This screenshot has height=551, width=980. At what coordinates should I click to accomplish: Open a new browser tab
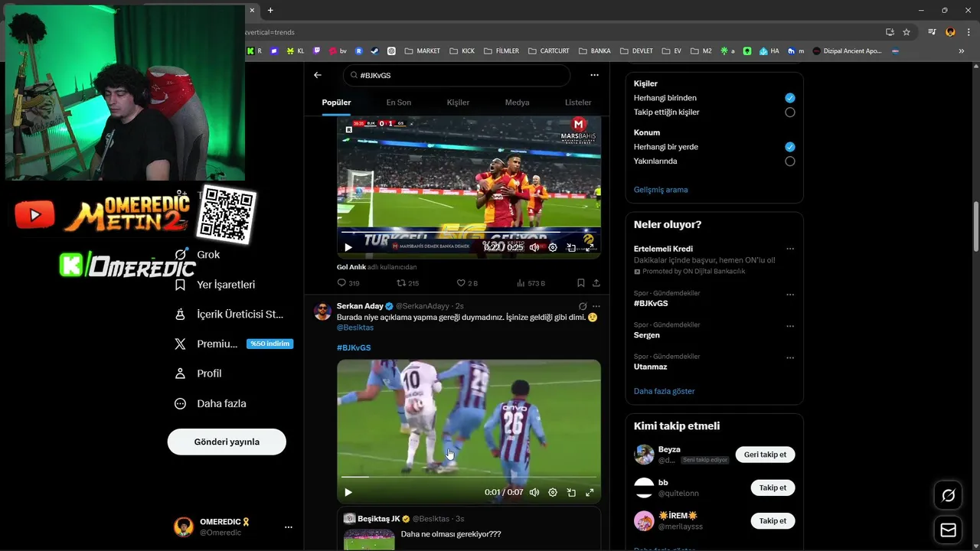(x=270, y=10)
